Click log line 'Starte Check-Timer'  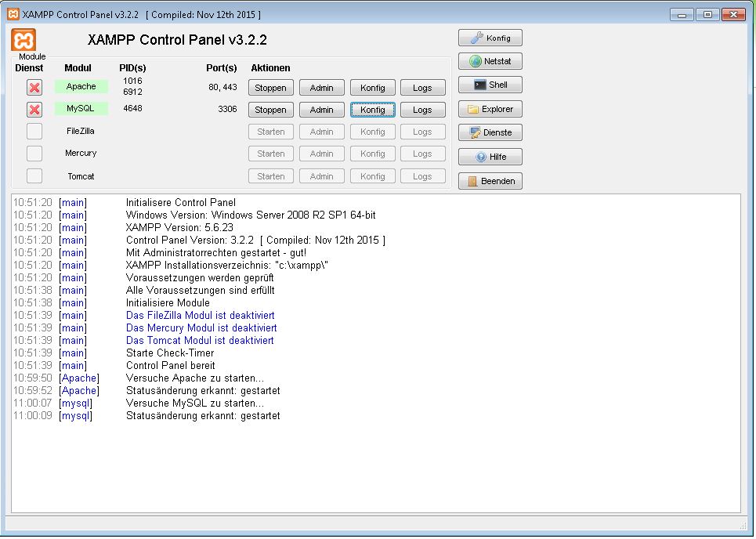point(170,353)
